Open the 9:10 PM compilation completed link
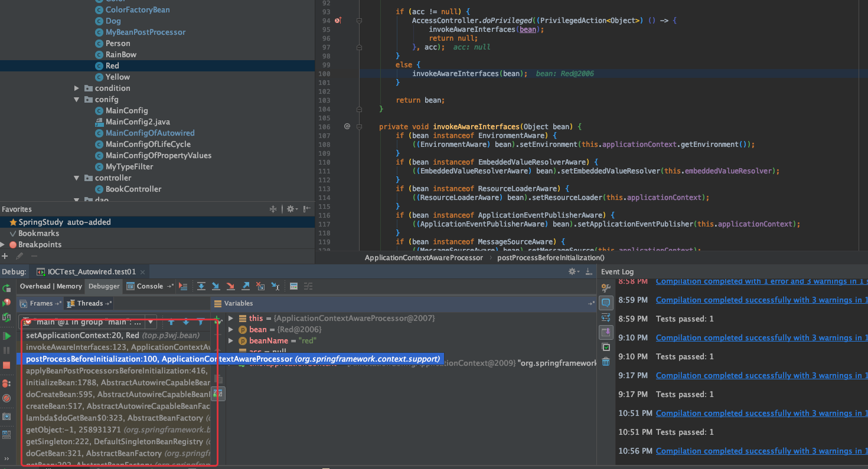This screenshot has width=868, height=469. pos(762,337)
